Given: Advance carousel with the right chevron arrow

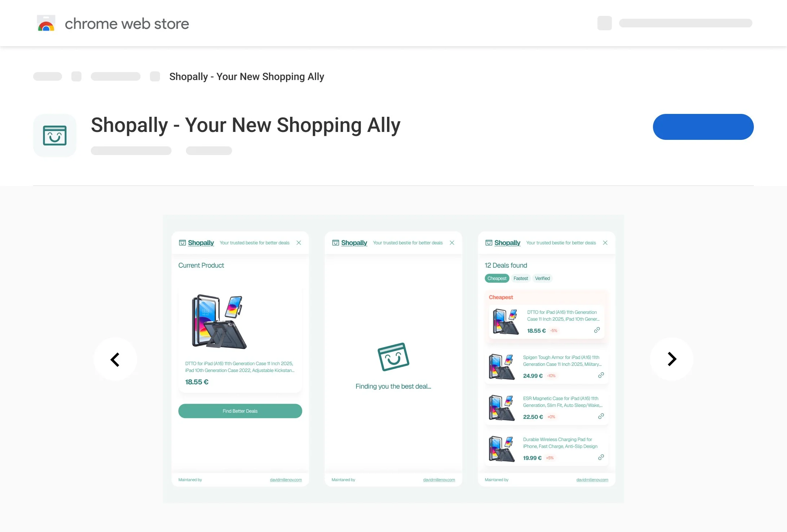Looking at the screenshot, I should tap(672, 359).
